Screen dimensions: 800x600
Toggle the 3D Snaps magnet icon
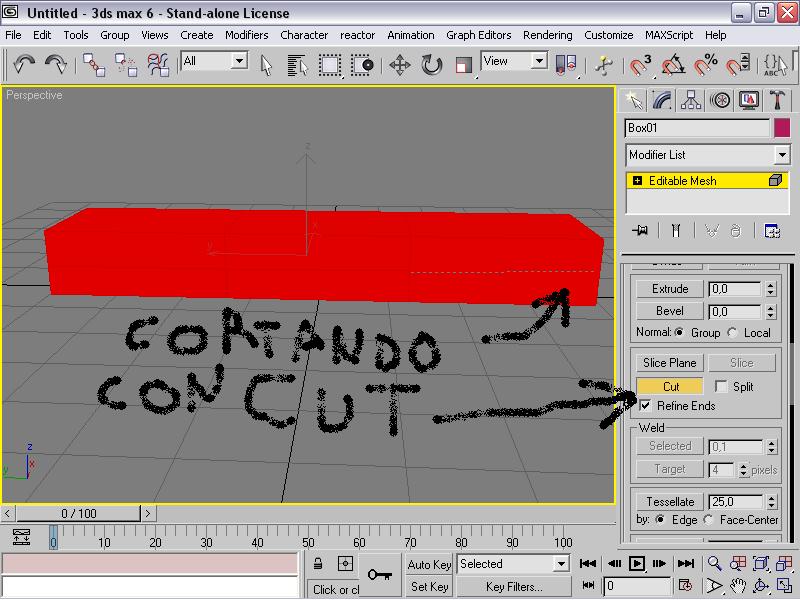pyautogui.click(x=640, y=65)
